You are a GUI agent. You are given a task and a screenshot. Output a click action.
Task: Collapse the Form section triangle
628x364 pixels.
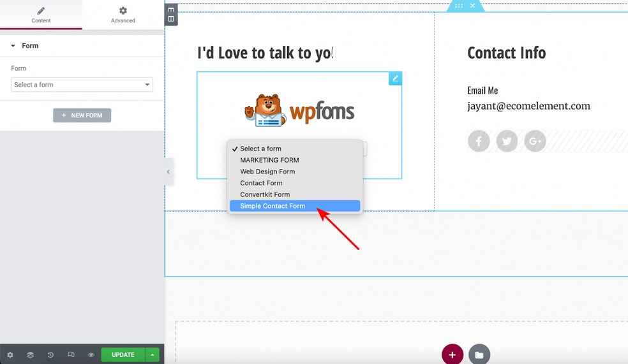tap(13, 46)
